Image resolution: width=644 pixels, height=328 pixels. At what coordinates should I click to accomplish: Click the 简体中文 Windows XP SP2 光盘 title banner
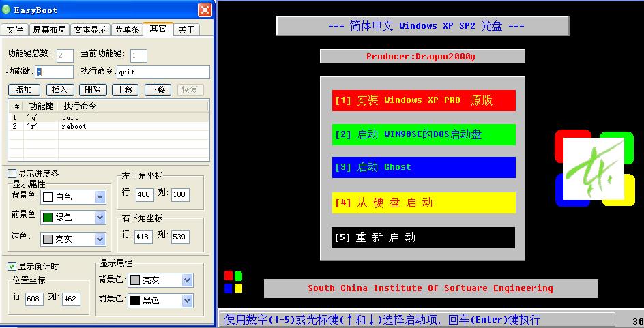pyautogui.click(x=423, y=26)
